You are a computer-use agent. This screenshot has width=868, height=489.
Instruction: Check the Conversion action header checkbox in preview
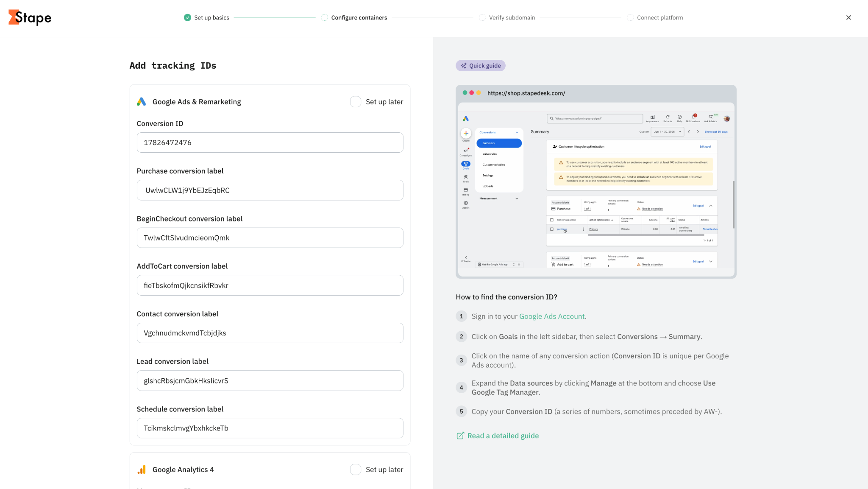[x=551, y=220]
